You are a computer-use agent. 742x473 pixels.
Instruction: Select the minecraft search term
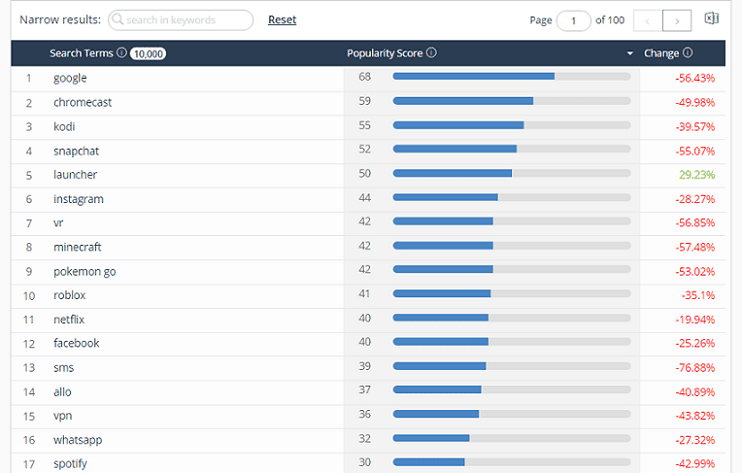pyautogui.click(x=77, y=247)
